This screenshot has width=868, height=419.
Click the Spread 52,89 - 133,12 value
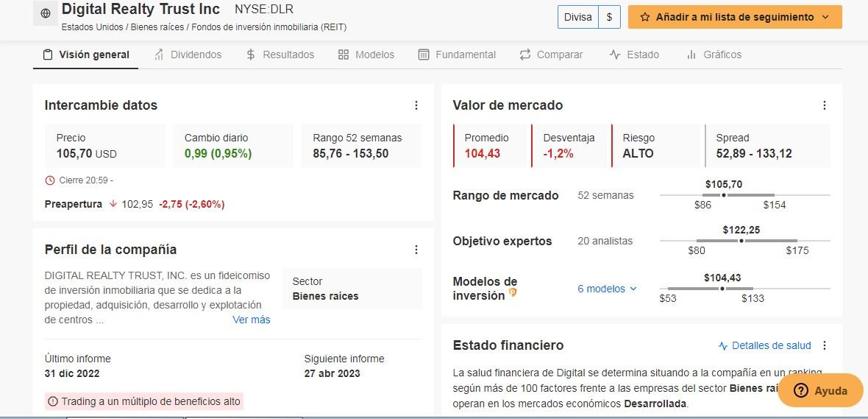pos(753,153)
